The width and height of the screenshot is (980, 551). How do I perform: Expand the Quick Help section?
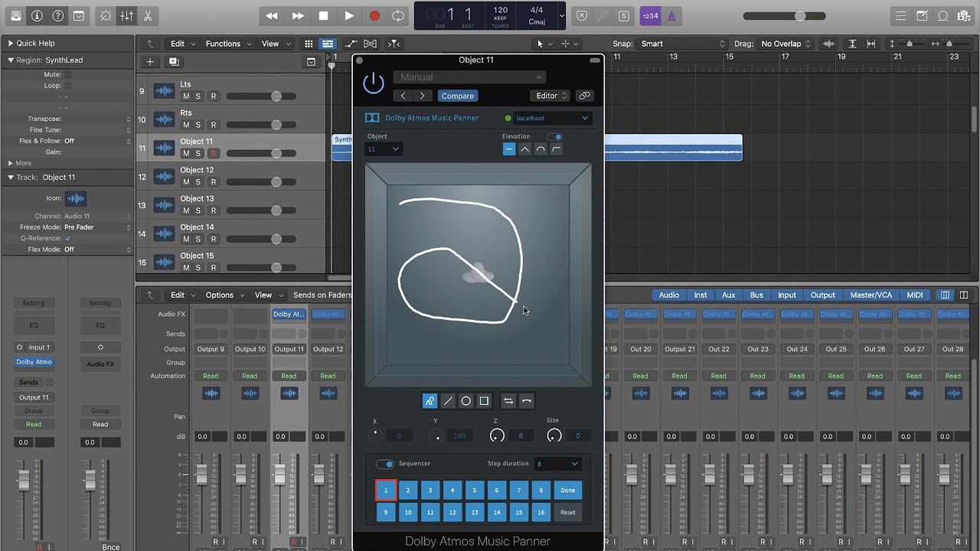click(11, 44)
